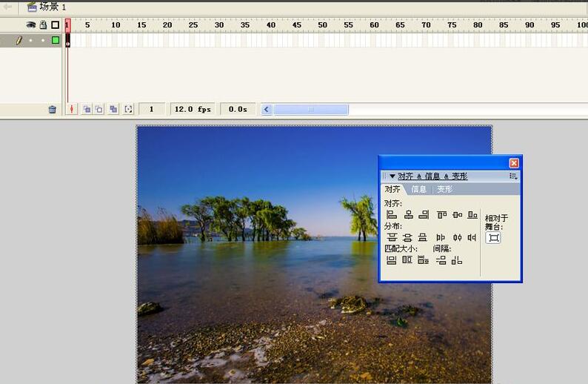
Task: Click the align top edge icon
Action: 442,215
